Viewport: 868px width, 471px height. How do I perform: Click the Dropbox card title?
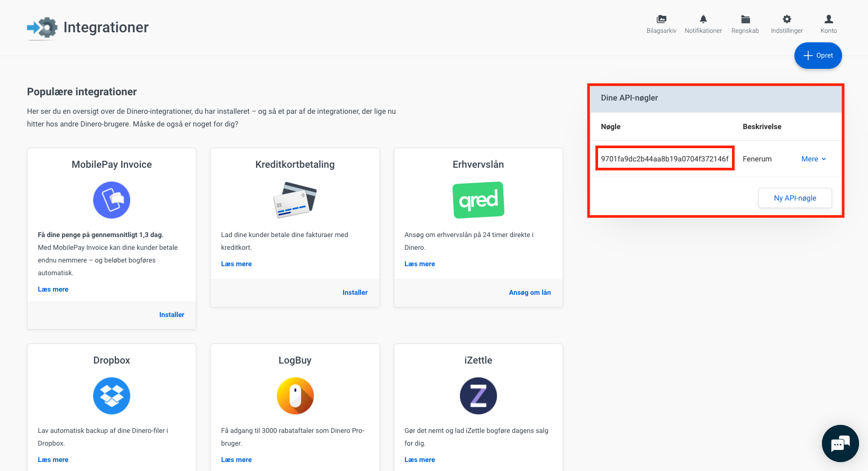point(112,360)
